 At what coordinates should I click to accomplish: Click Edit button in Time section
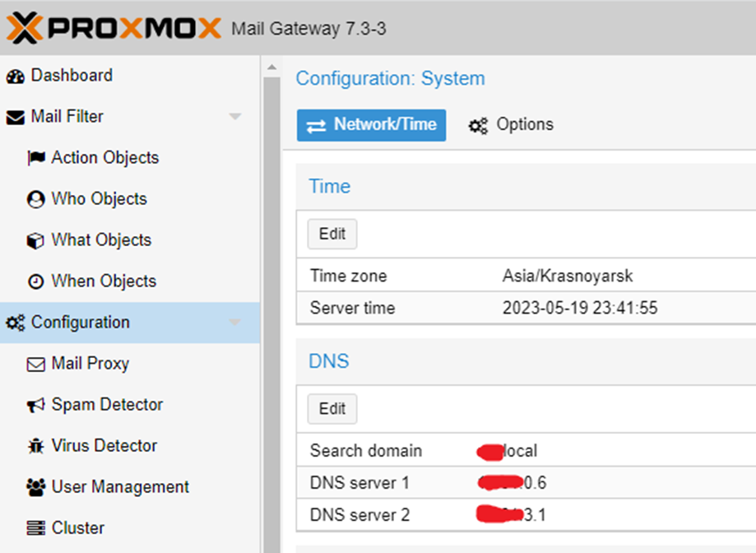[332, 234]
